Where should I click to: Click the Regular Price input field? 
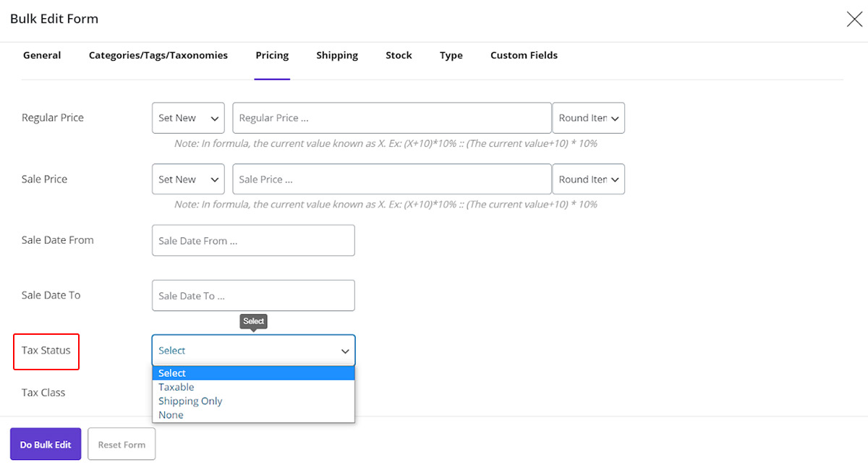click(391, 118)
